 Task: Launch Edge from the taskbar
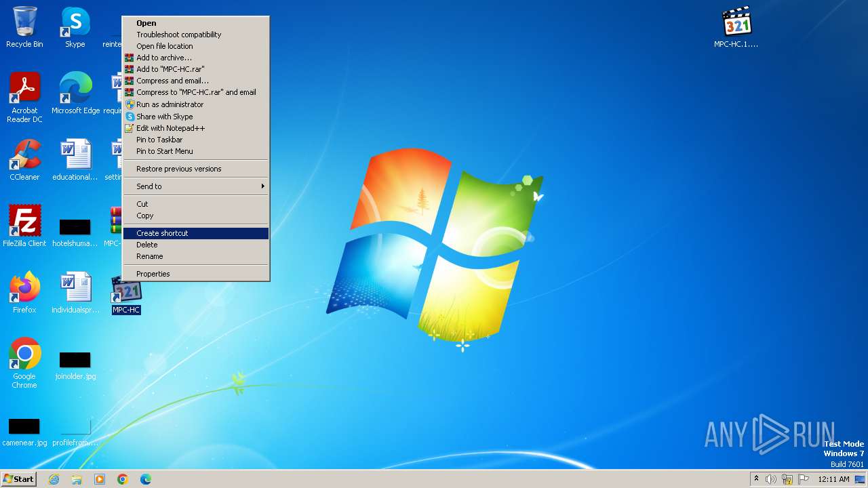coord(146,479)
